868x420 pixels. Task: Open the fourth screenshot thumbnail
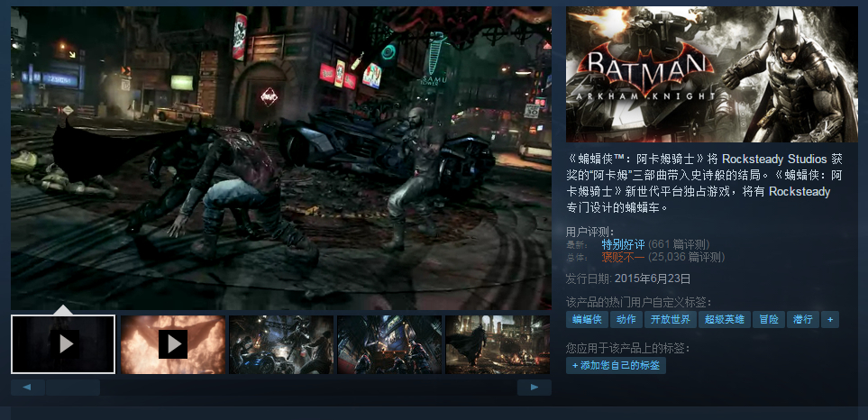(x=389, y=344)
